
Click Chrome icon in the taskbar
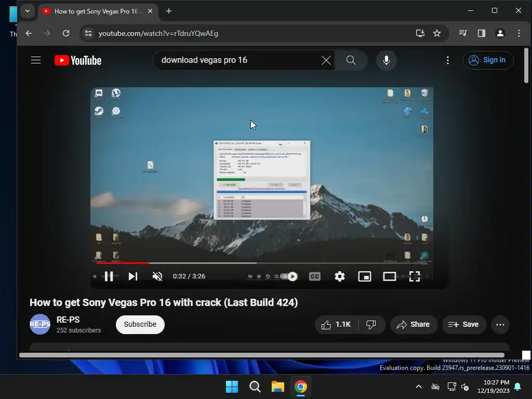301,387
